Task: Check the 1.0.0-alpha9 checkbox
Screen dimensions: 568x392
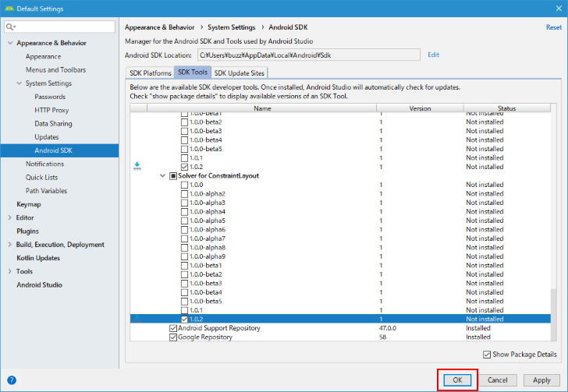Action: pos(184,256)
